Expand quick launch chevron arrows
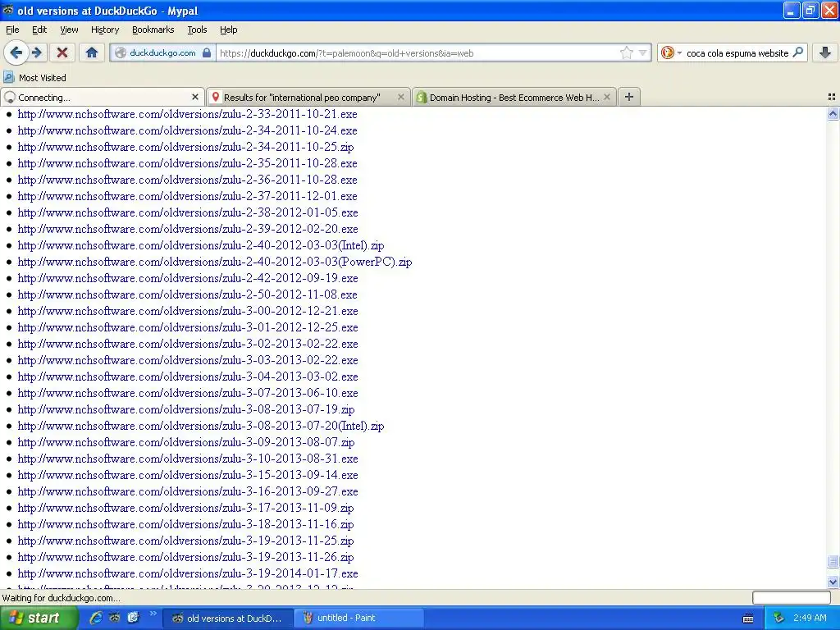Viewport: 840px width, 630px height. 153,614
